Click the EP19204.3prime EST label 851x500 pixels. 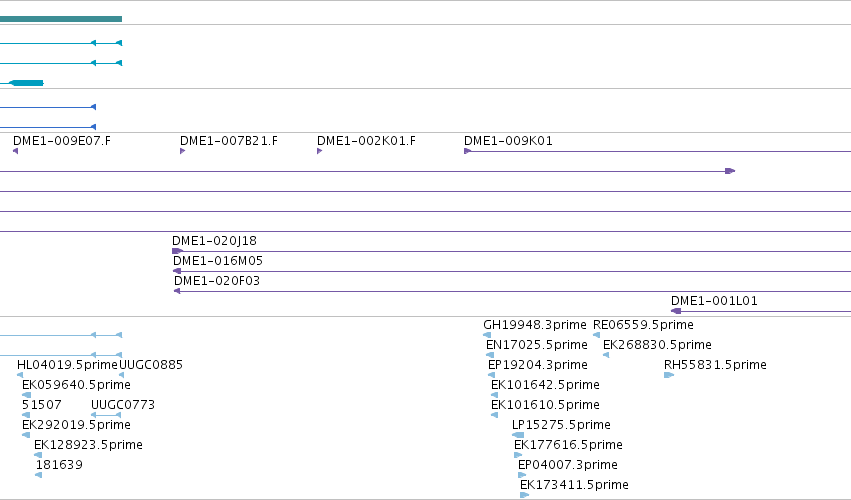click(538, 365)
